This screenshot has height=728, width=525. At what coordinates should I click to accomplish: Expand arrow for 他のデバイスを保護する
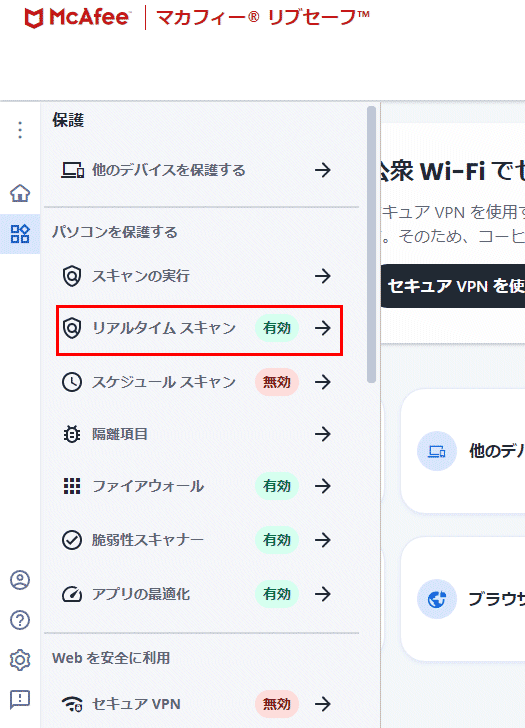click(323, 170)
